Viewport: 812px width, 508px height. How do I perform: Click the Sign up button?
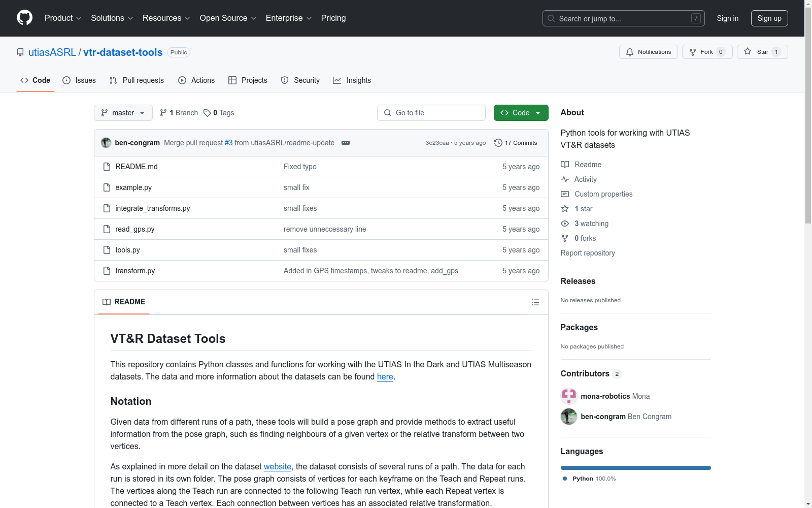[769, 18]
